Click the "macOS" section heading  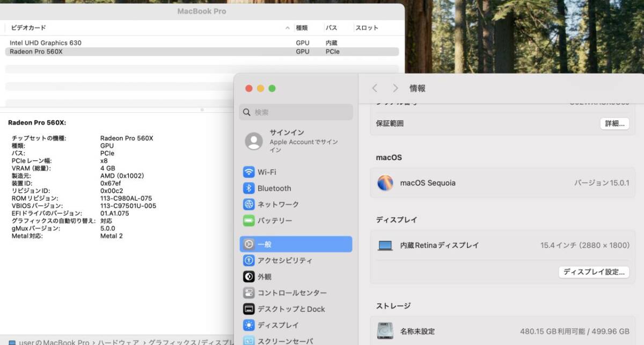click(389, 157)
